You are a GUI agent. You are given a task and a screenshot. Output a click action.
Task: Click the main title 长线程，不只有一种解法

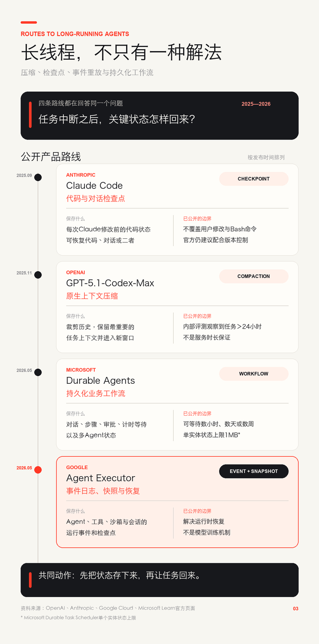(x=121, y=52)
